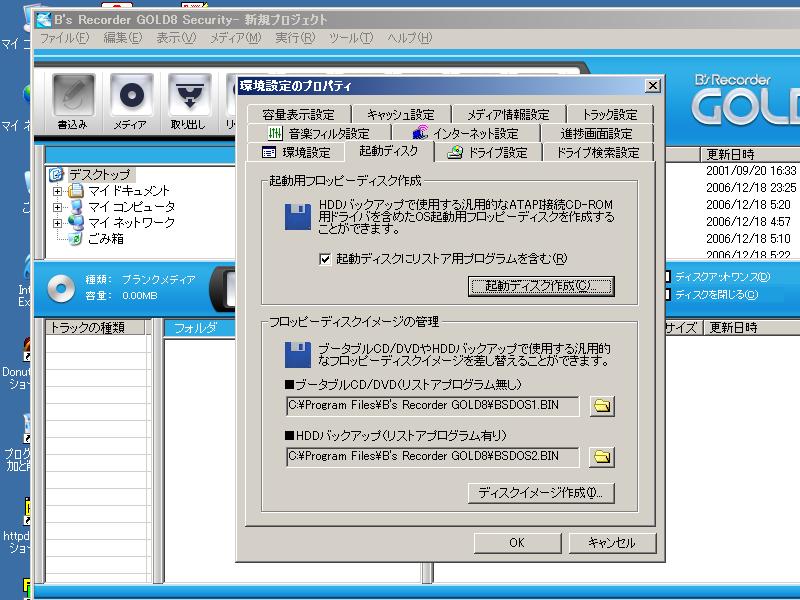Image resolution: width=800 pixels, height=600 pixels.
Task: Open the ヘルプ(H) menu
Action: tap(410, 38)
